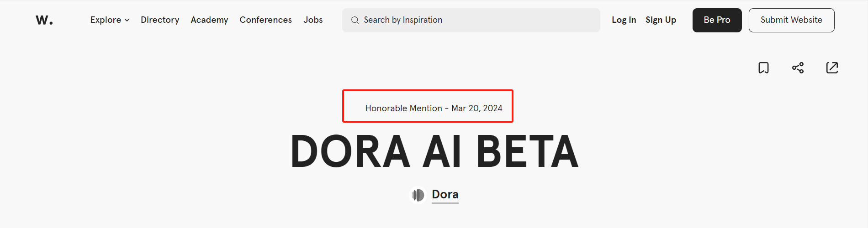This screenshot has width=868, height=228.
Task: Expand the Explore dropdown menu
Action: [110, 20]
